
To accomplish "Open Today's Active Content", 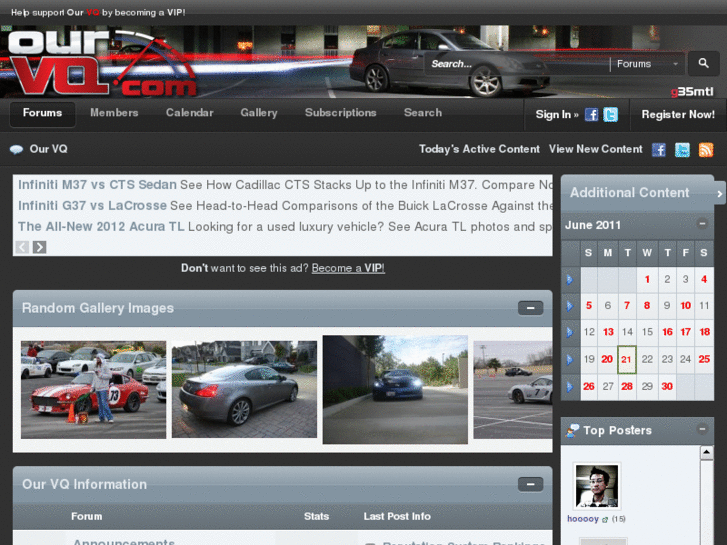I will [479, 149].
